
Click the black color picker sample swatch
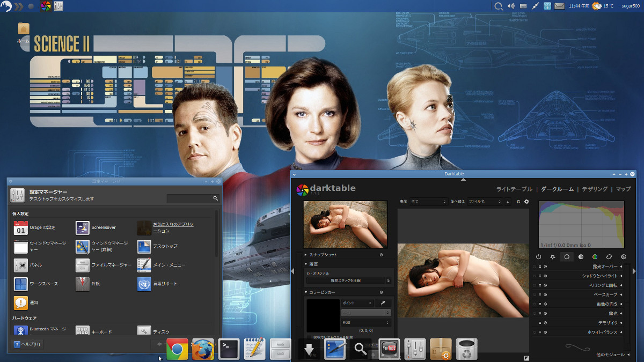pyautogui.click(x=323, y=315)
